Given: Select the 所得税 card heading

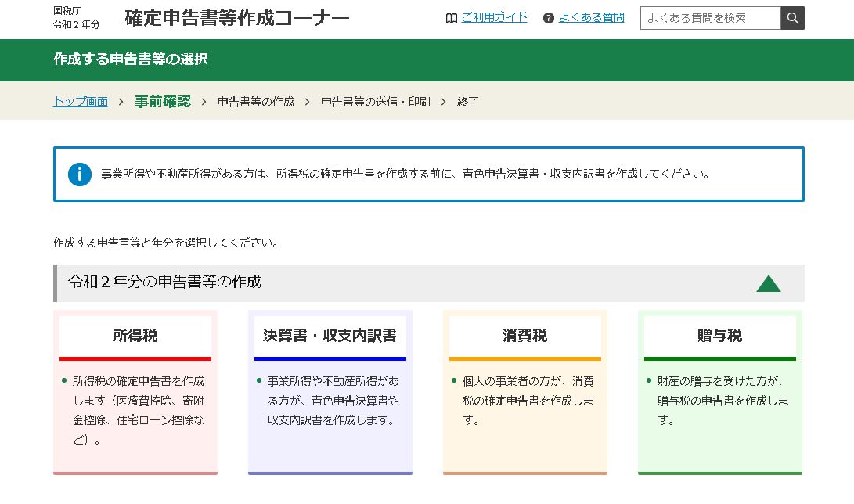Looking at the screenshot, I should [135, 336].
